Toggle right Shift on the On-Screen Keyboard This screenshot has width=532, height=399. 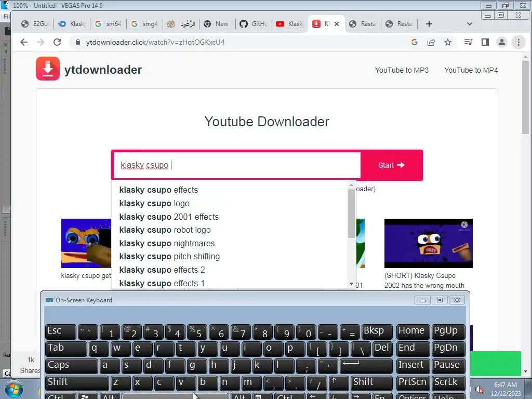point(371,382)
